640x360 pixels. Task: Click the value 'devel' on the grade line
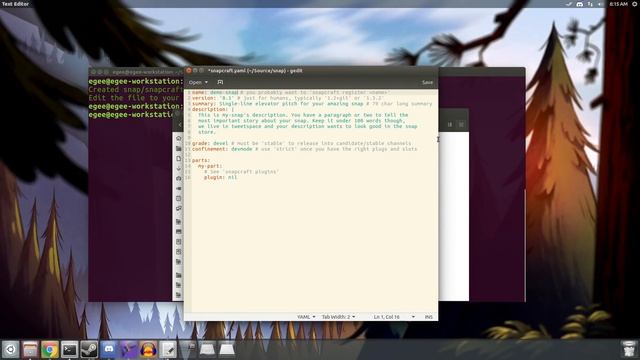pyautogui.click(x=220, y=144)
